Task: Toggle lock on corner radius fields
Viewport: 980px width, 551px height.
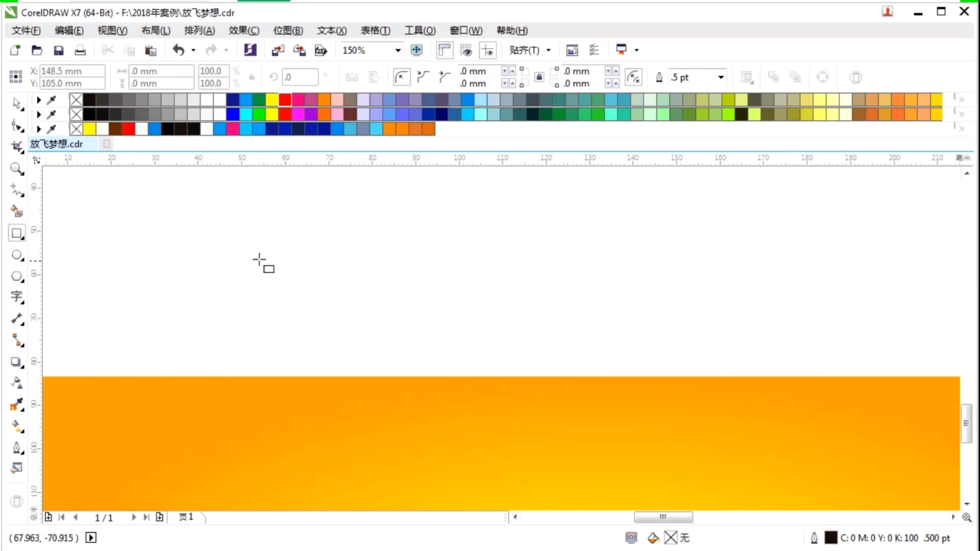Action: (x=539, y=77)
